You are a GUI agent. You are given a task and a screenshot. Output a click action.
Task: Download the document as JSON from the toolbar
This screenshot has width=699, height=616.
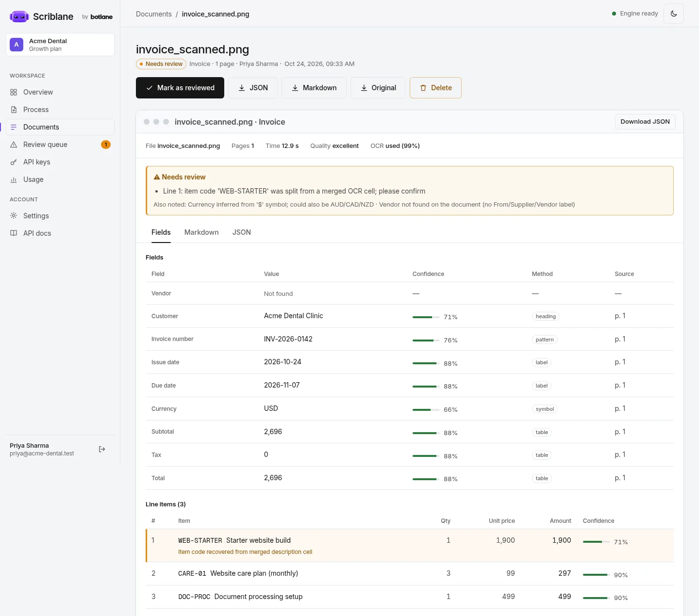(x=253, y=88)
